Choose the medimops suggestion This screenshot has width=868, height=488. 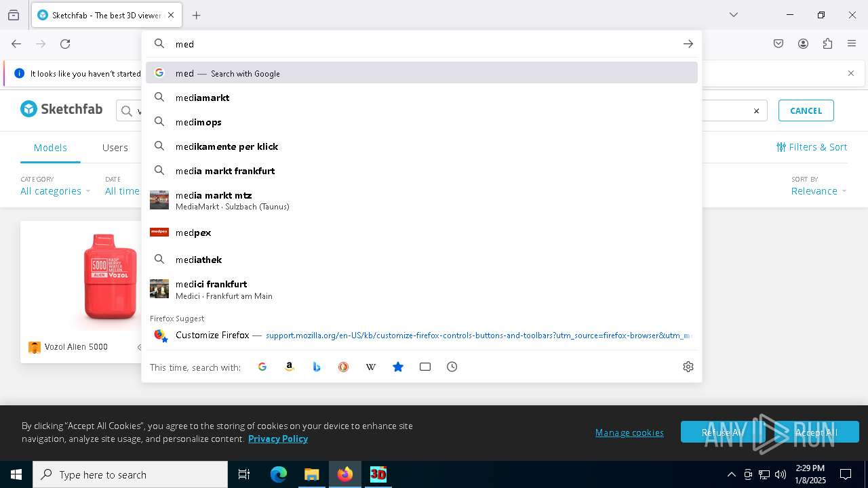click(x=422, y=122)
